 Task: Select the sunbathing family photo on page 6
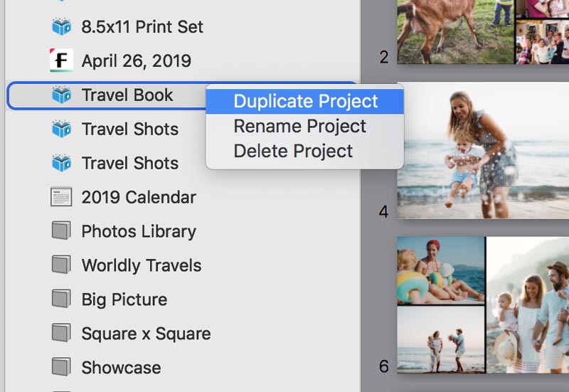441,271
